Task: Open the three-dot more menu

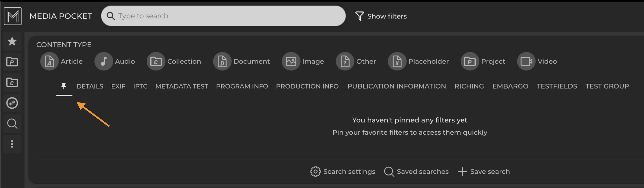Action: click(12, 144)
